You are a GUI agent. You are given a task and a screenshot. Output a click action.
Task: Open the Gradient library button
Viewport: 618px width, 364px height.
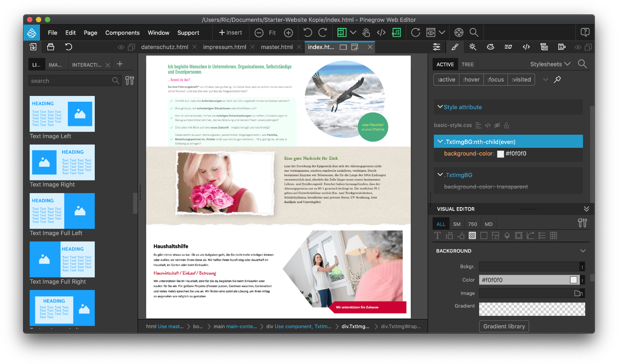[x=504, y=326]
